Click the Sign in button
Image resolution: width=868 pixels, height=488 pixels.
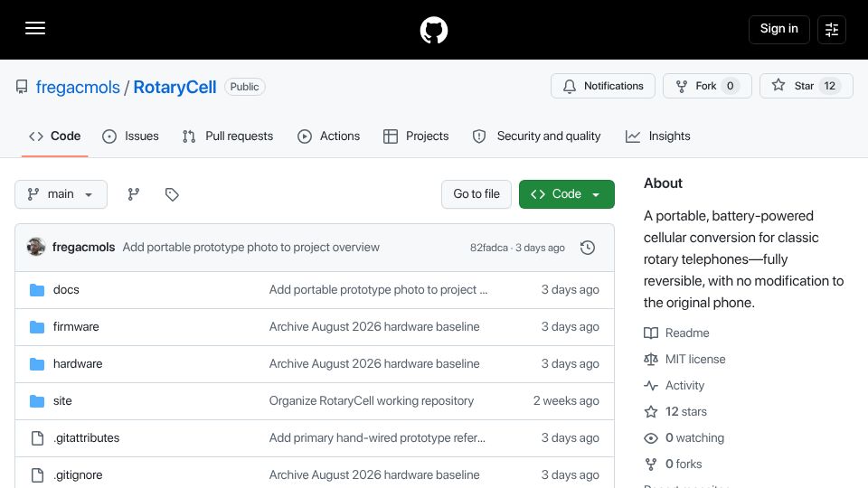point(778,29)
